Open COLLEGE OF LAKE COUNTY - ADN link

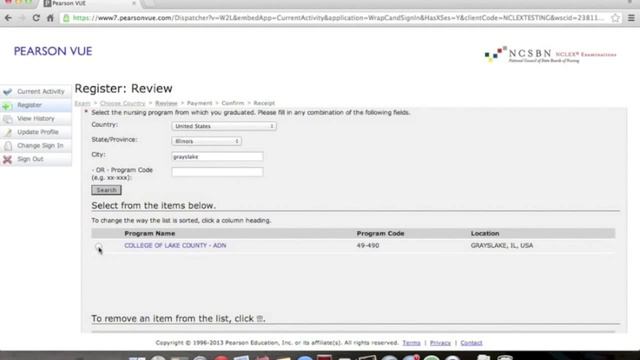click(x=175, y=246)
